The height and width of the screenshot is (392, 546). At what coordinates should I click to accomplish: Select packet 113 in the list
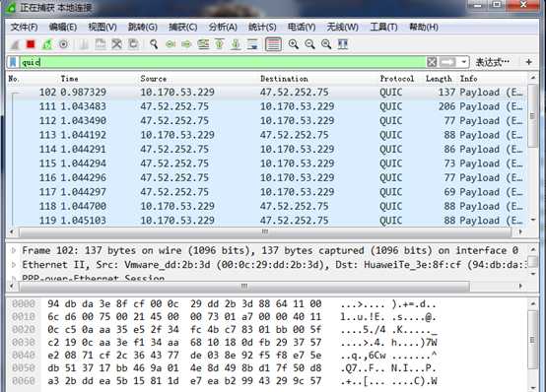[x=266, y=135]
